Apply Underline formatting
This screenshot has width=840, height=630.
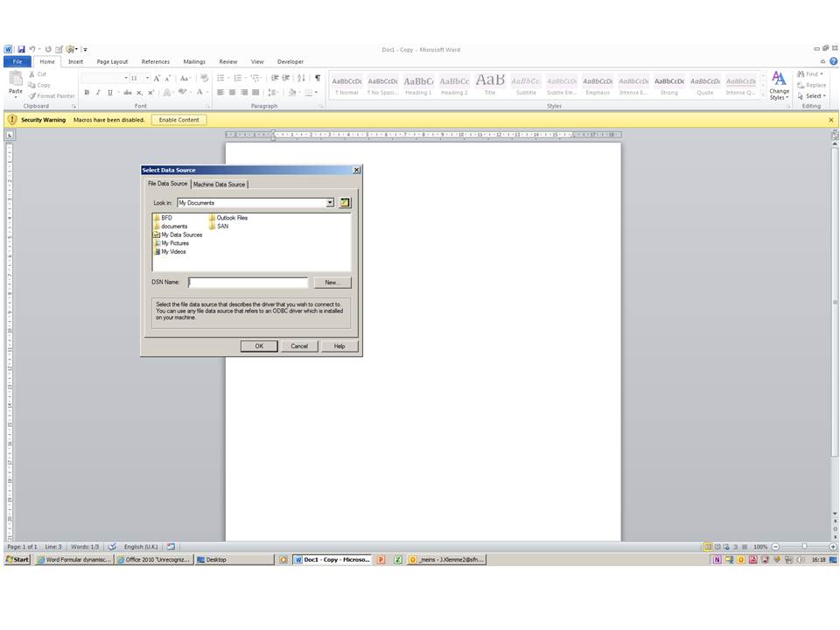coord(110,93)
